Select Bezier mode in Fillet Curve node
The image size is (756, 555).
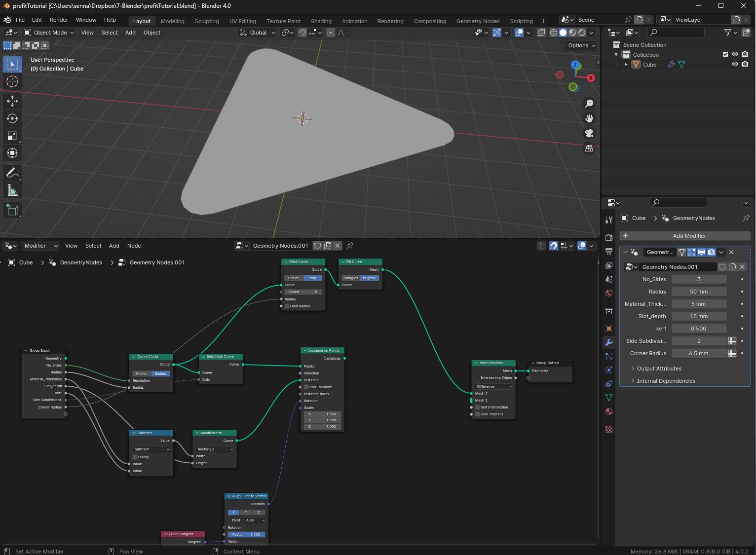pyautogui.click(x=294, y=278)
